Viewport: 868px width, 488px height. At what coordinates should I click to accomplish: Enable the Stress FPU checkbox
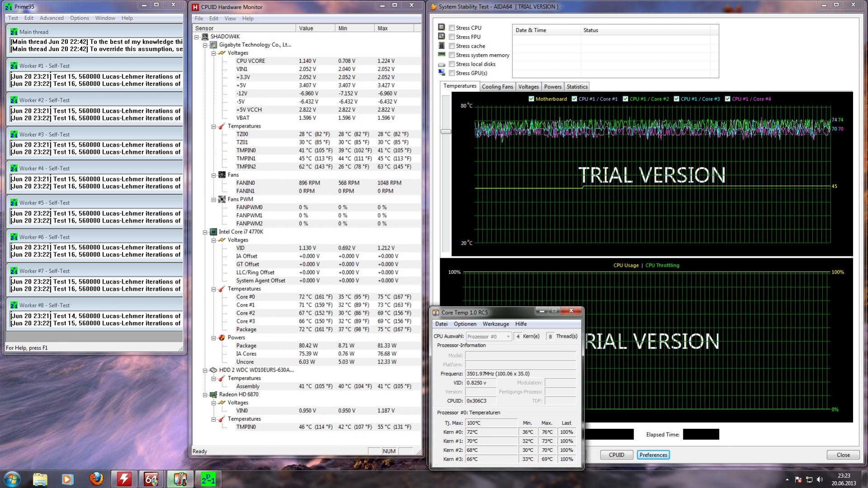click(452, 37)
